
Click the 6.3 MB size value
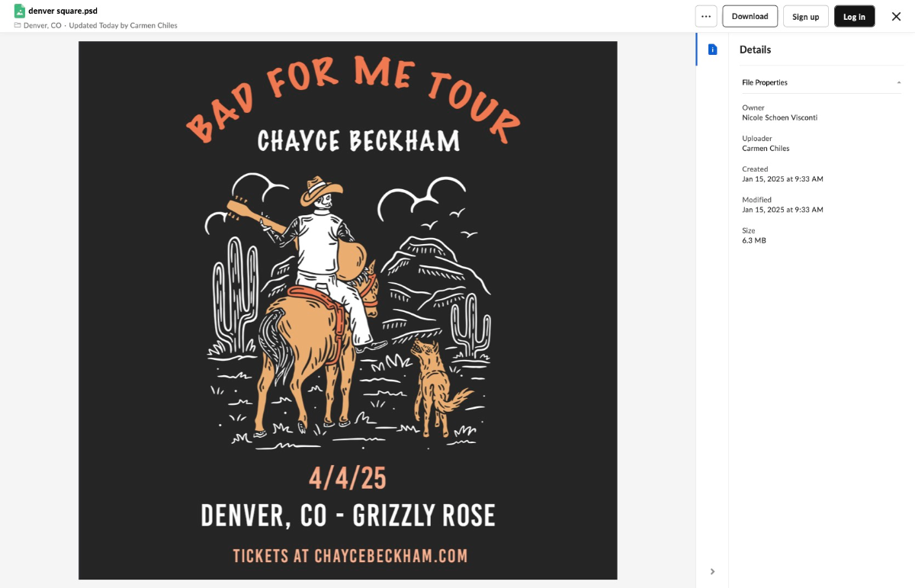[x=754, y=240]
